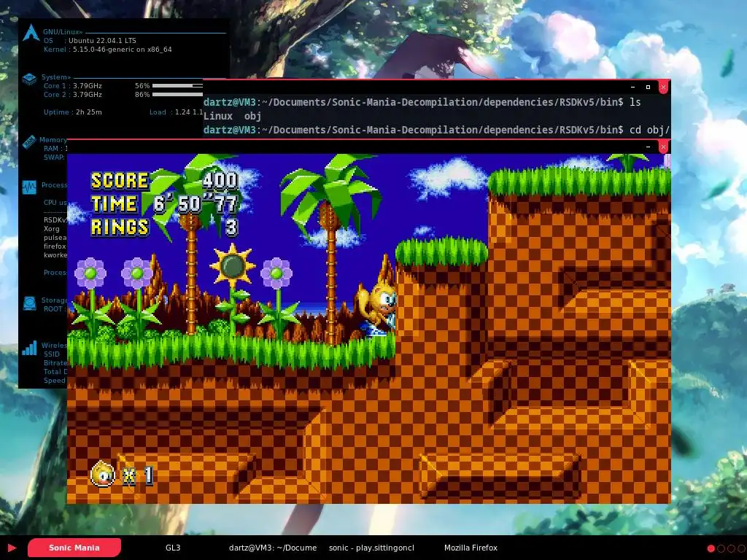
Task: Click the CPU chip icon beside System
Action: [29, 79]
